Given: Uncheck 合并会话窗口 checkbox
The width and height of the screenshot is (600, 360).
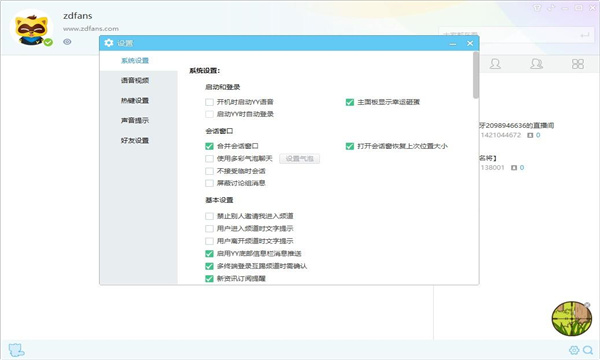Looking at the screenshot, I should 209,146.
